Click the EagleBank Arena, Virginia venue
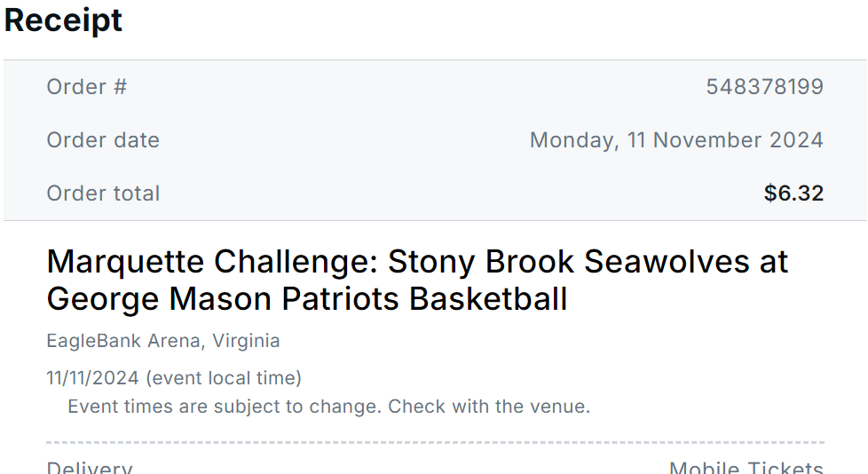Image resolution: width=868 pixels, height=474 pixels. (x=162, y=341)
